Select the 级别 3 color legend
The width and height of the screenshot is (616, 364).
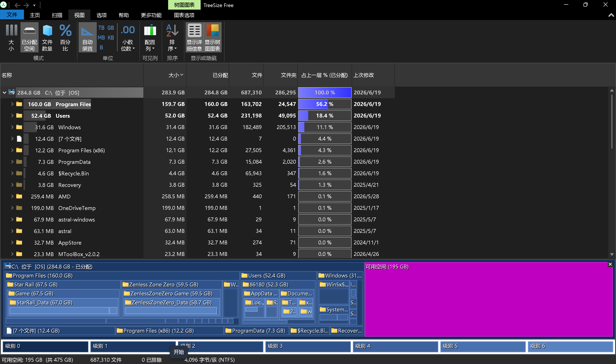point(308,346)
